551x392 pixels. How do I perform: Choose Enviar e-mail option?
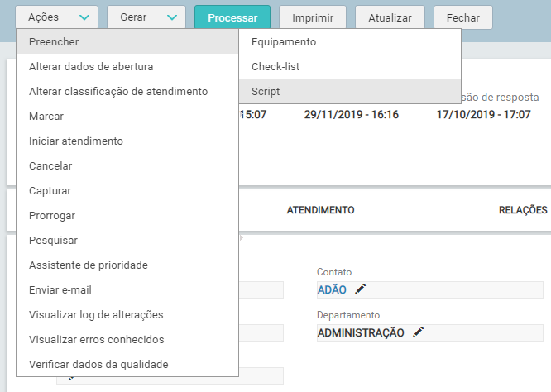127,290
